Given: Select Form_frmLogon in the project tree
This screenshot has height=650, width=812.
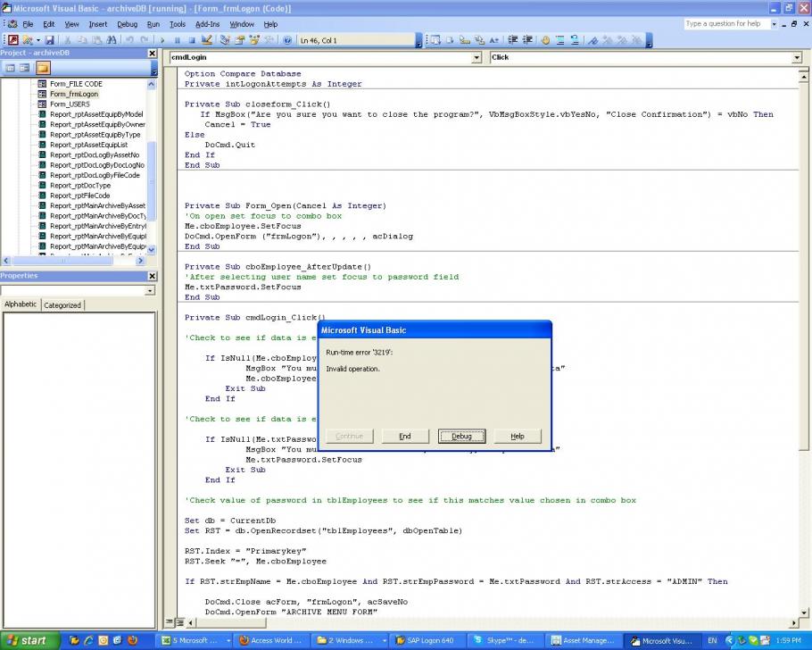Looking at the screenshot, I should click(73, 94).
